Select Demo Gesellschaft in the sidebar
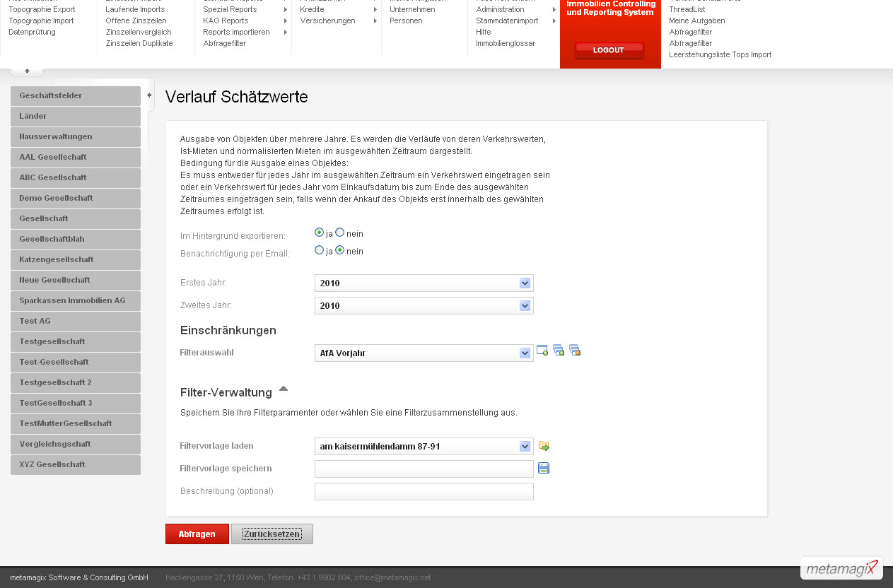Image resolution: width=893 pixels, height=588 pixels. pyautogui.click(x=76, y=198)
